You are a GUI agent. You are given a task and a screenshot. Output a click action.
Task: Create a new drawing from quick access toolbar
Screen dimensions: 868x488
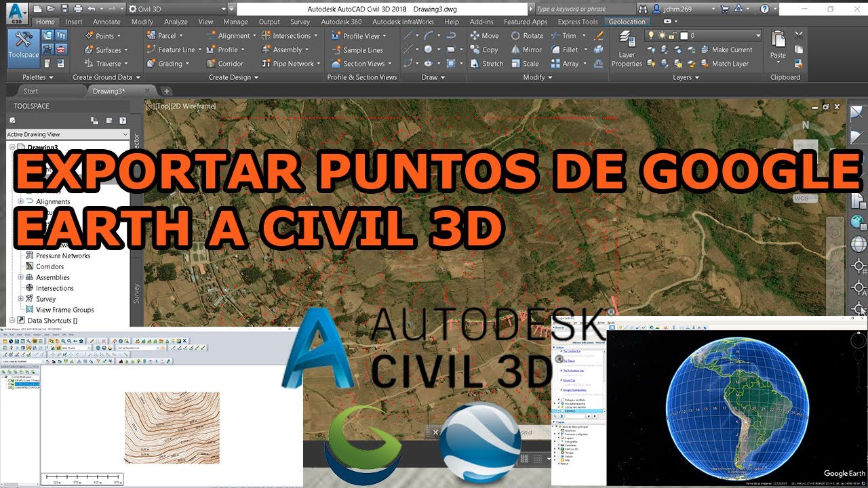[x=37, y=9]
